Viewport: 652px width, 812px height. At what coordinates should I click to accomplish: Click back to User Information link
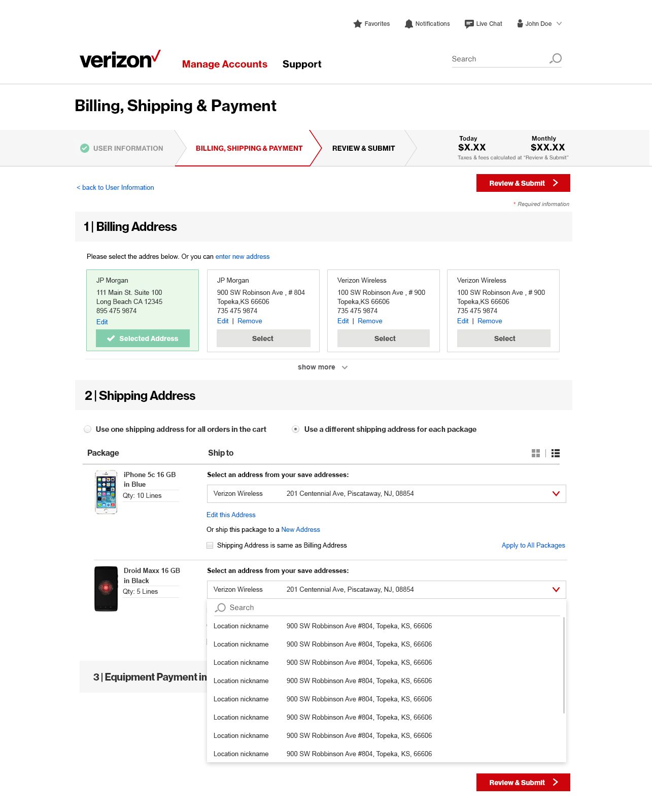115,188
